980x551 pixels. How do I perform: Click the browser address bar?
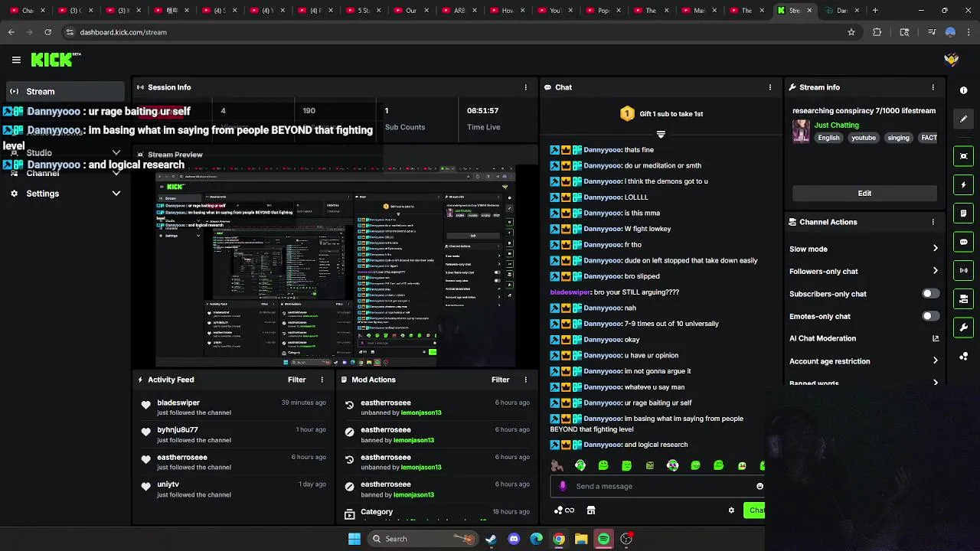click(452, 32)
